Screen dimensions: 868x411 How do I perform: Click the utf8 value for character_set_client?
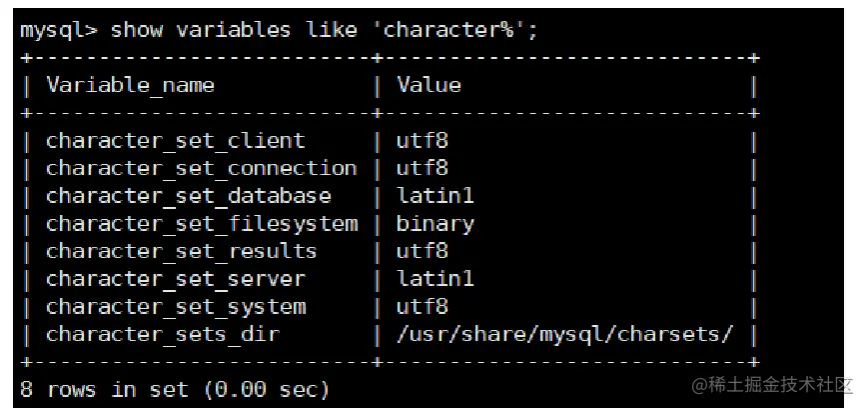tap(422, 141)
